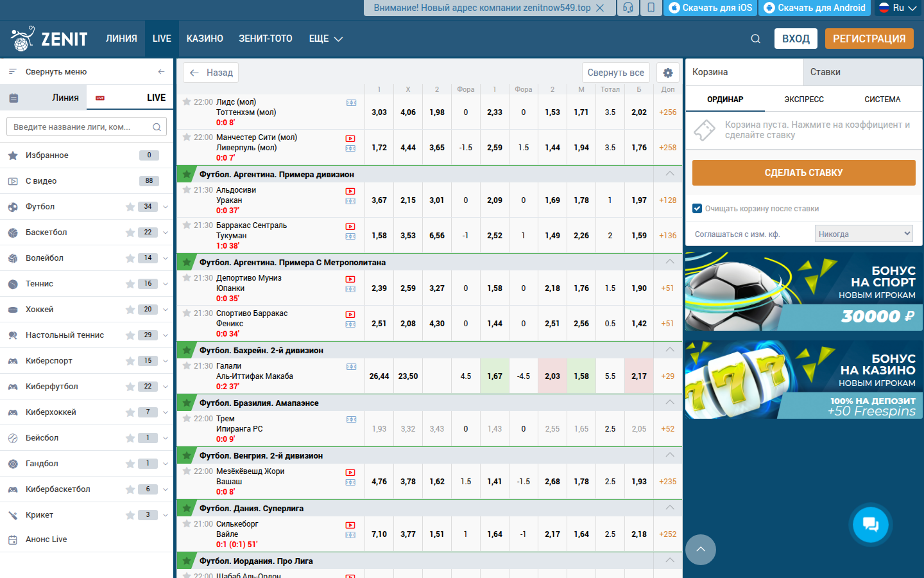Viewport: 924px width, 578px height.
Task: Toggle 'Очищать корзину после ставки' checkbox
Action: pyautogui.click(x=697, y=208)
